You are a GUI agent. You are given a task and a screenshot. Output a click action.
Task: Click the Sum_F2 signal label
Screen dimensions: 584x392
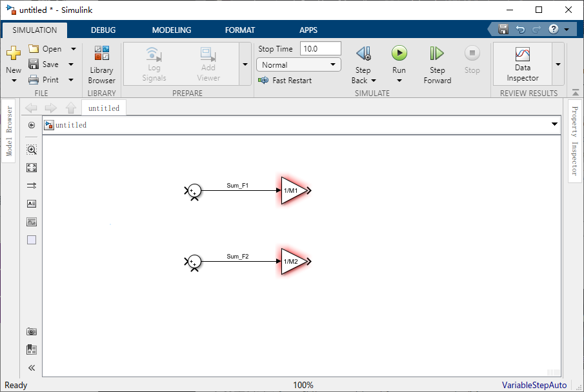coord(237,257)
